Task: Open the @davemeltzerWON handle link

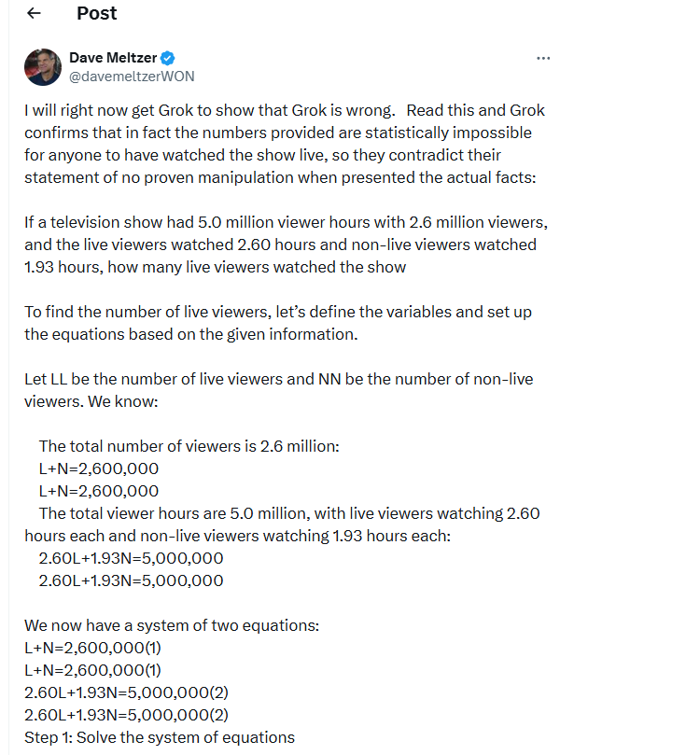Action: point(132,77)
